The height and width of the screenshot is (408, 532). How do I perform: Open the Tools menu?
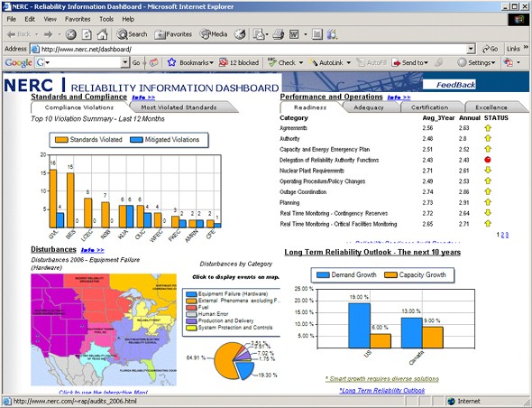(106, 19)
